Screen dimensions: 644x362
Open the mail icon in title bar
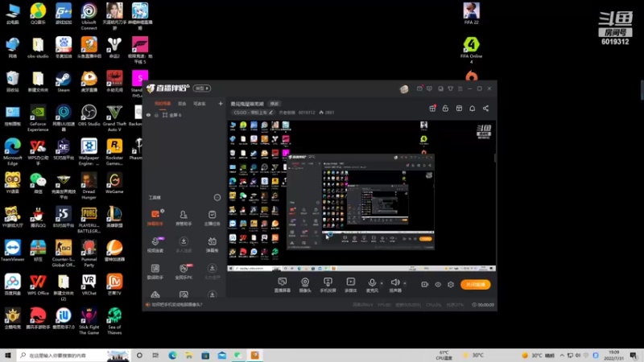(419, 88)
